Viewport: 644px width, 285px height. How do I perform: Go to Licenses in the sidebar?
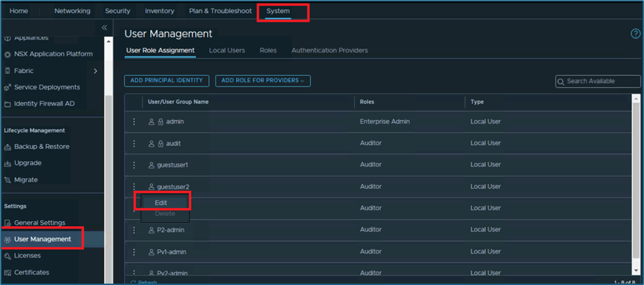pos(27,256)
